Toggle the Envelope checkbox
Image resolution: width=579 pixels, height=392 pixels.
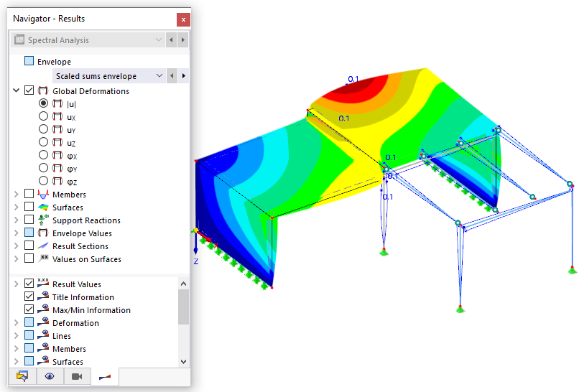point(29,61)
